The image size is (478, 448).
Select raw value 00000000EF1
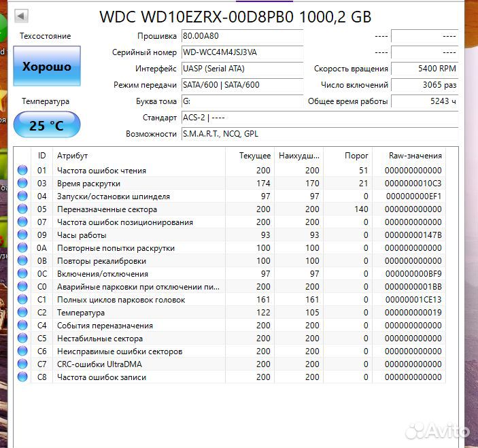414,196
